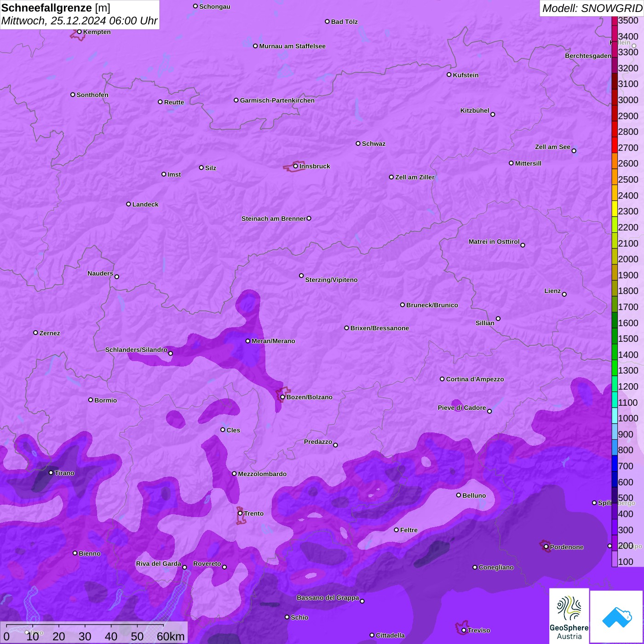Image resolution: width=644 pixels, height=644 pixels.
Task: Click the '60km' scale bar label
Action: [x=170, y=636]
